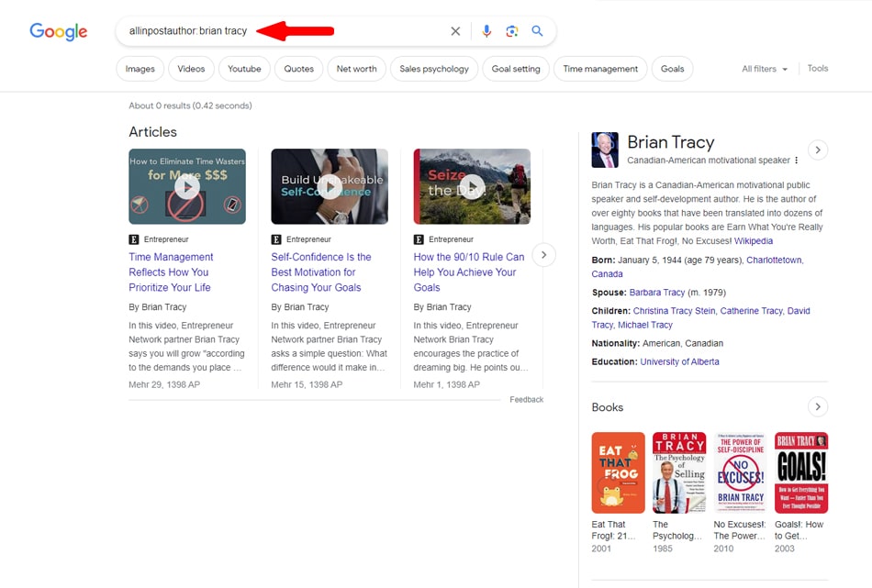Follow the Charlottetown birthplace link
The image size is (872, 588).
click(x=775, y=261)
